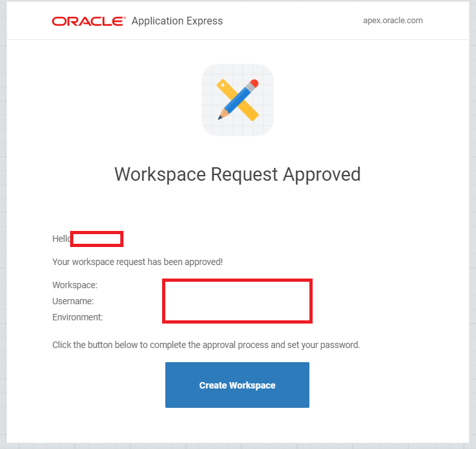
Task: Click the pencil and ruler app icon
Action: pos(237,100)
